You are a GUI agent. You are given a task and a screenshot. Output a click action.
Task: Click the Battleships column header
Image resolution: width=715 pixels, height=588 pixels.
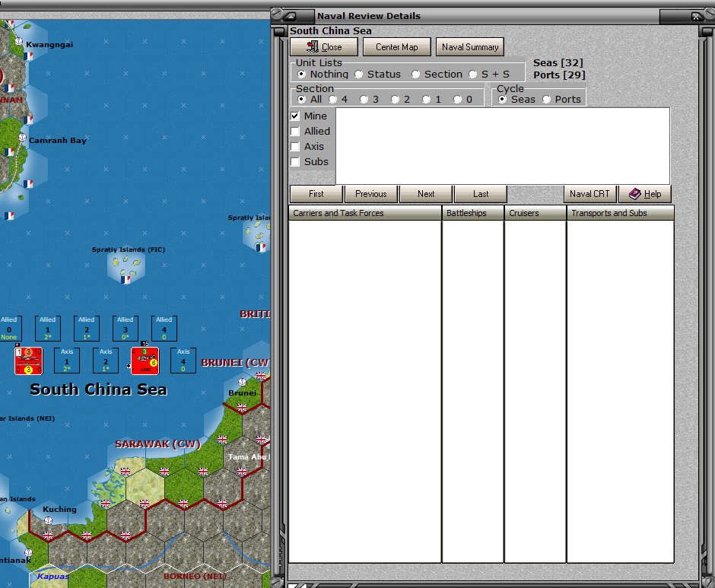coord(473,213)
